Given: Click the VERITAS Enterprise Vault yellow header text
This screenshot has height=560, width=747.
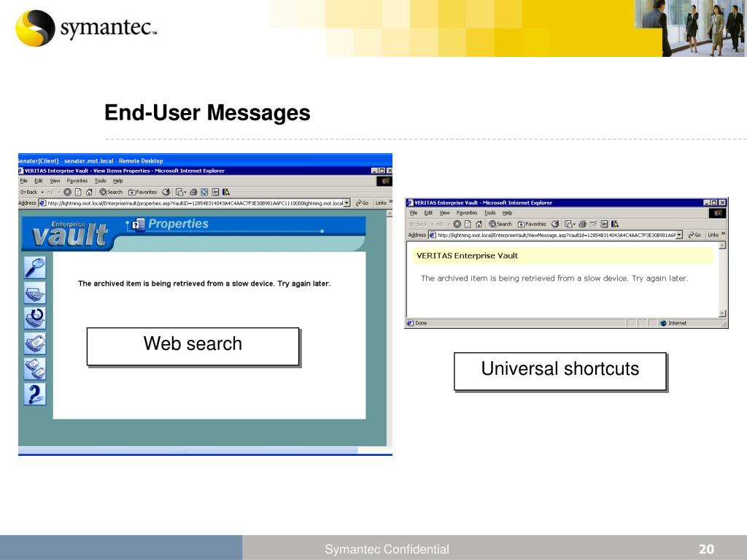Looking at the screenshot, I should click(x=467, y=256).
